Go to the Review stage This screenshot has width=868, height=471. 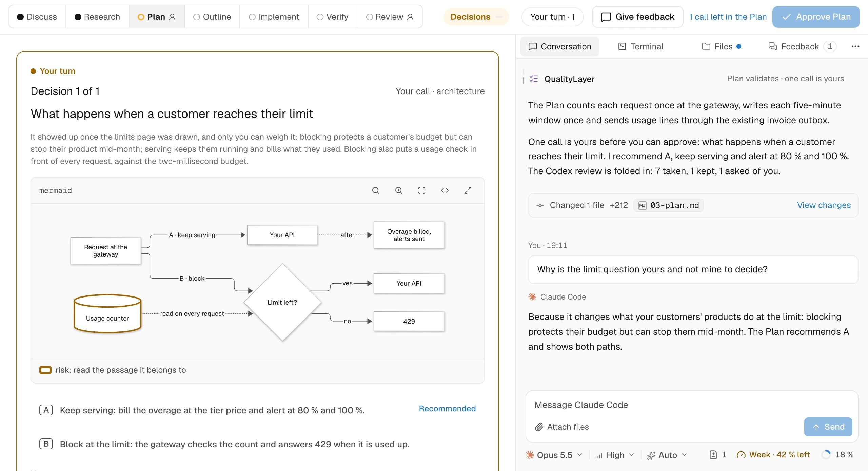[x=390, y=17]
